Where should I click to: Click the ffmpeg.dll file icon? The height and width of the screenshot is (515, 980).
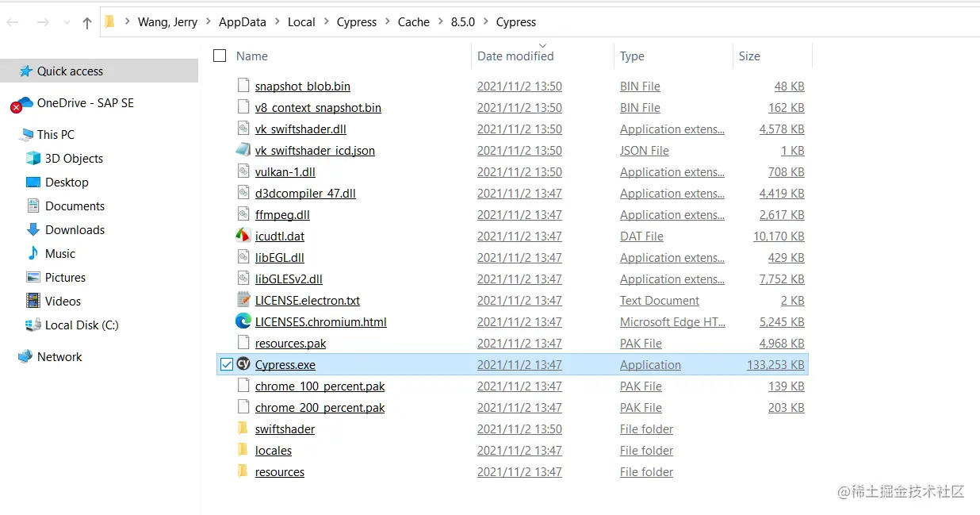click(x=243, y=214)
